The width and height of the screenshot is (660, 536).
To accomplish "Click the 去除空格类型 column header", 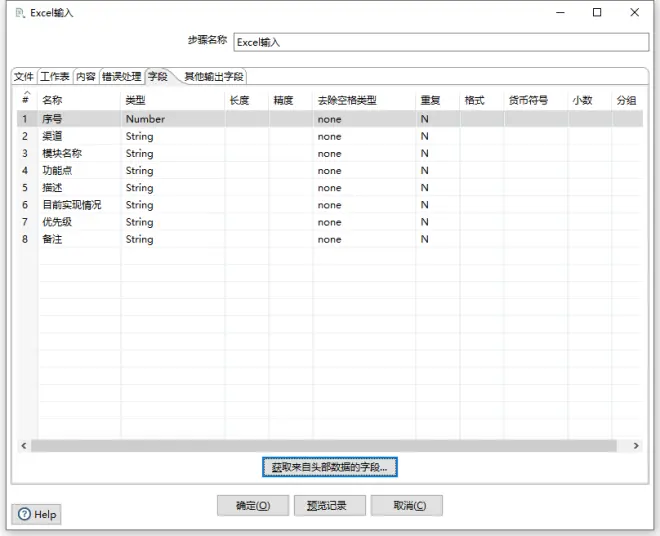I will coord(364,100).
